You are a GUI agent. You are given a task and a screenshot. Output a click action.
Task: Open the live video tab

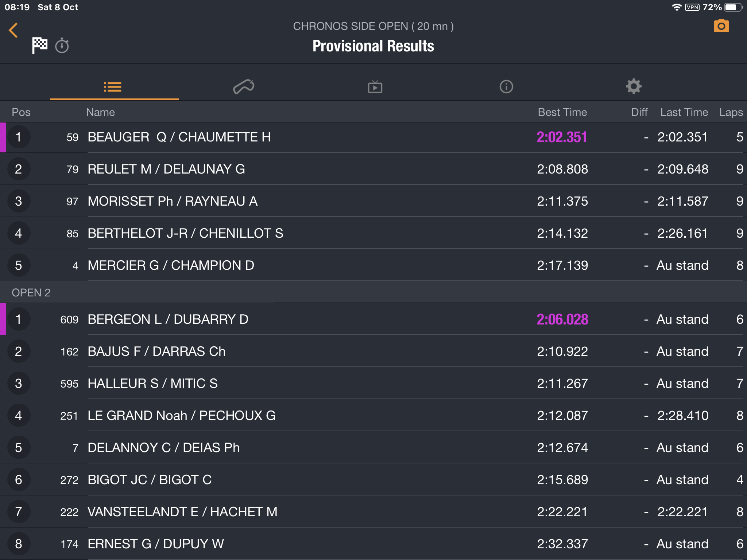375,87
